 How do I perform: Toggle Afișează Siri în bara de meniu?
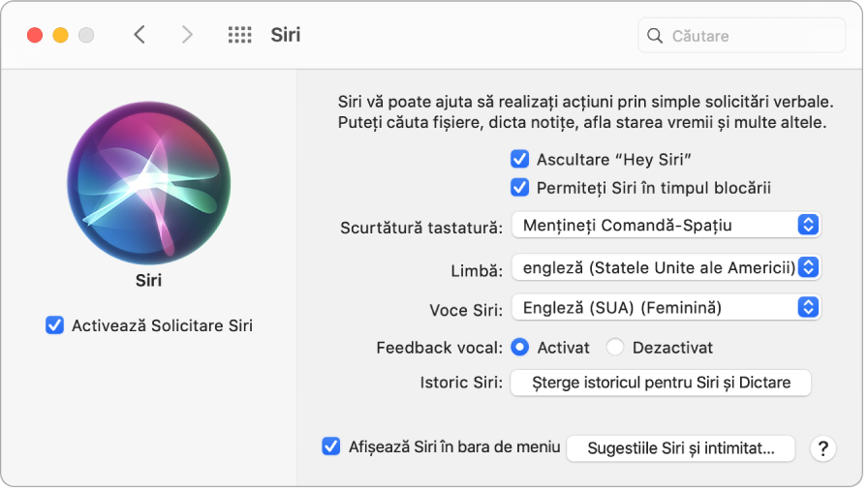point(331,446)
